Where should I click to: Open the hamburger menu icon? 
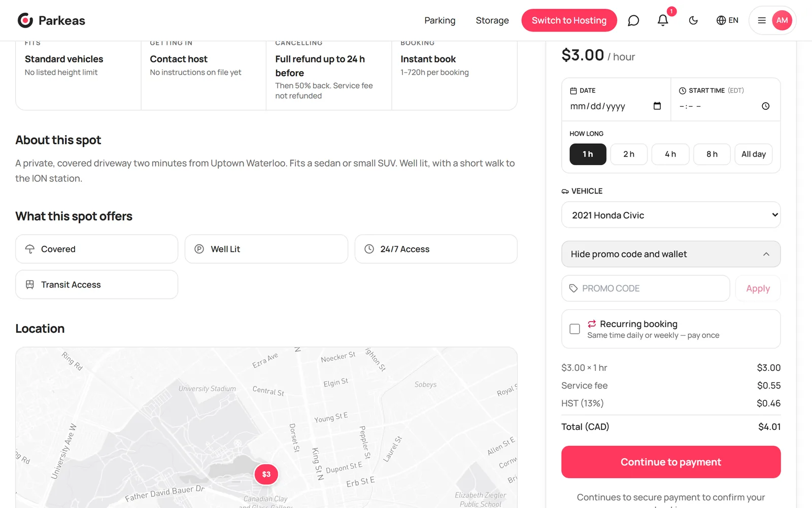[x=762, y=20]
